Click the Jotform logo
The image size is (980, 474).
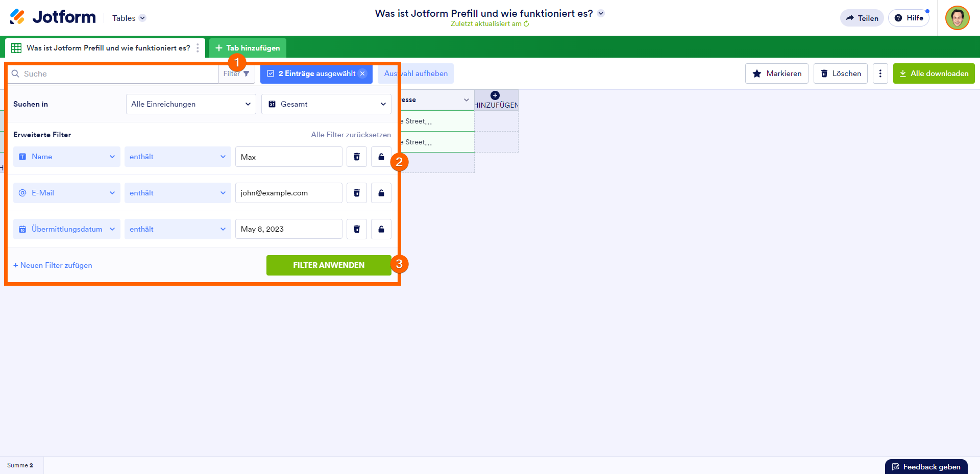tap(53, 17)
